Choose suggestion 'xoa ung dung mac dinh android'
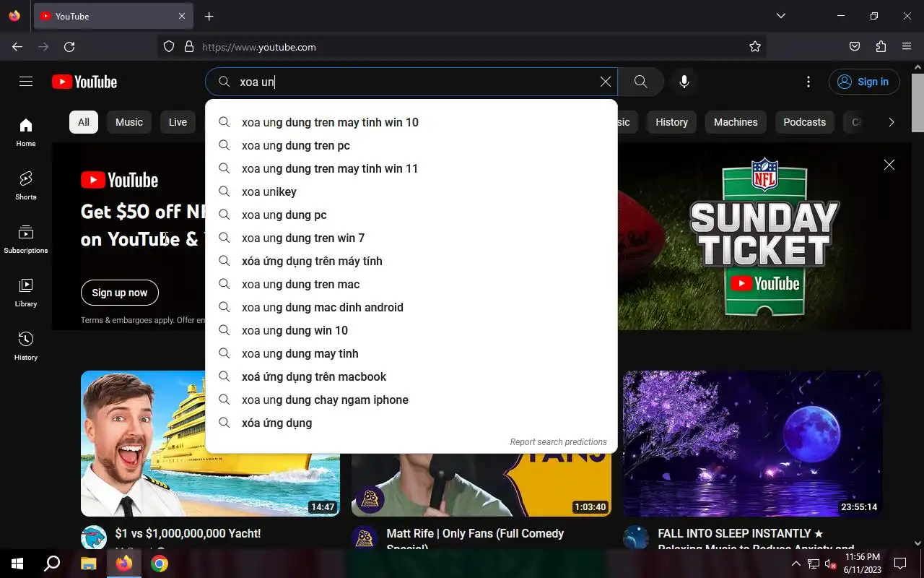Screen dimensions: 924x578 tap(411, 307)
